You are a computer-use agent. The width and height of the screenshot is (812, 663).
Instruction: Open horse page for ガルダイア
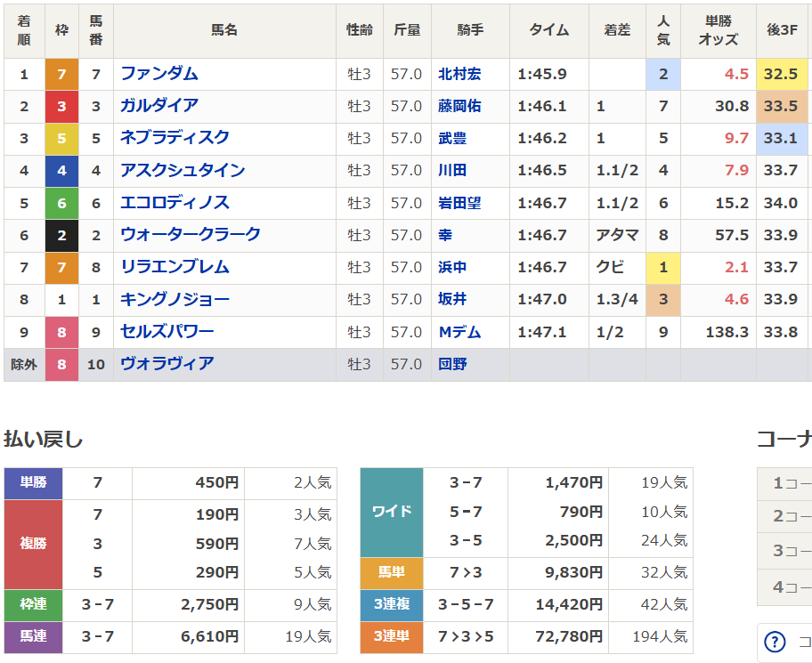[159, 106]
